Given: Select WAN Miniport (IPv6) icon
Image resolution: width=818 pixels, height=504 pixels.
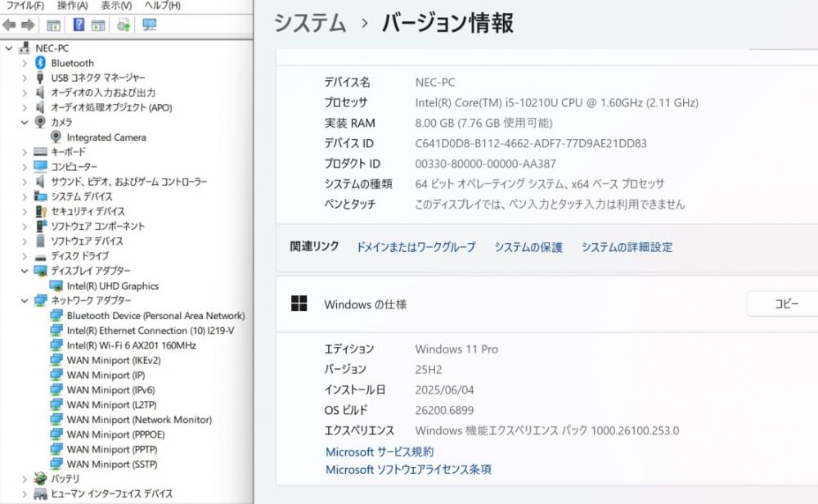Looking at the screenshot, I should pyautogui.click(x=56, y=389).
